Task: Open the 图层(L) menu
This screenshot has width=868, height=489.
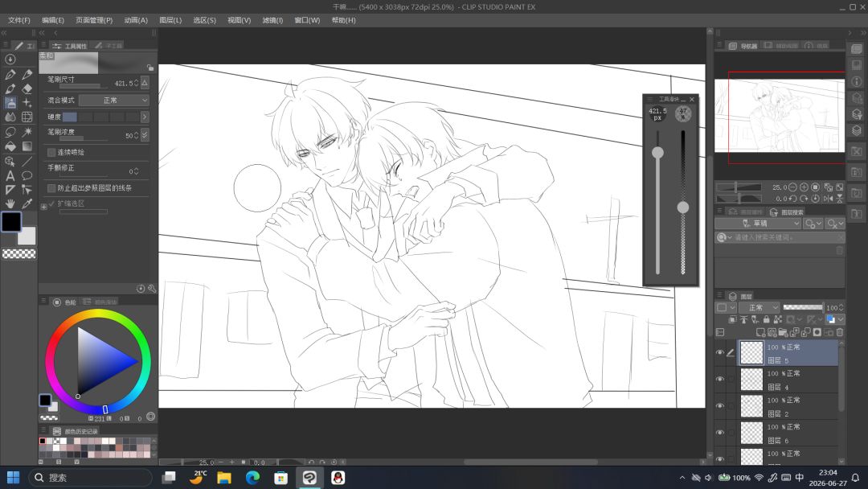Action: [170, 20]
